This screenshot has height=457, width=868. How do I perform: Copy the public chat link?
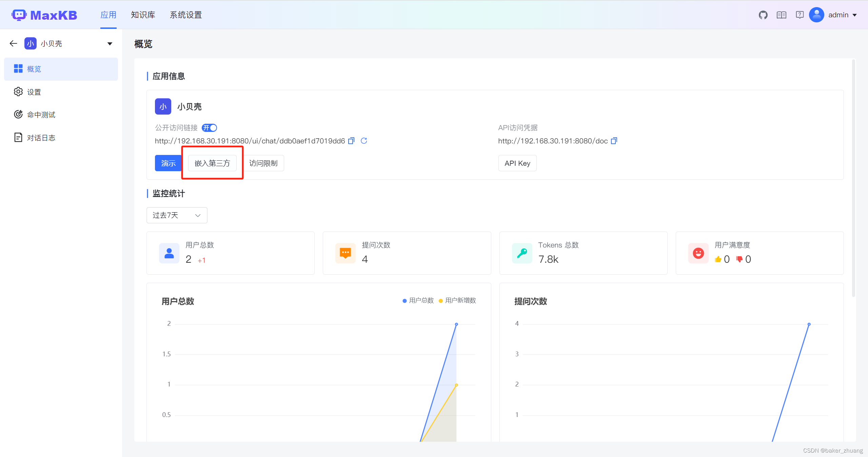[x=351, y=141]
